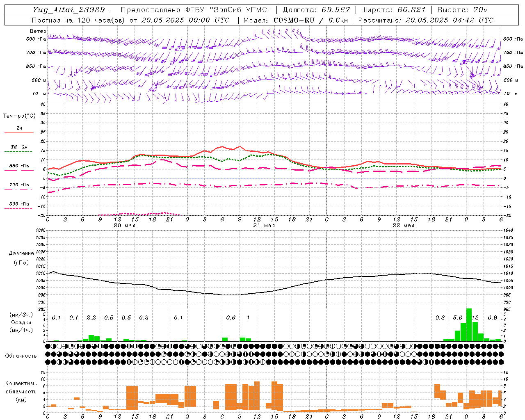Click the forecast start time 20.05.2025 00:00 UTC
This screenshot has width=525, height=420.
(185, 20)
